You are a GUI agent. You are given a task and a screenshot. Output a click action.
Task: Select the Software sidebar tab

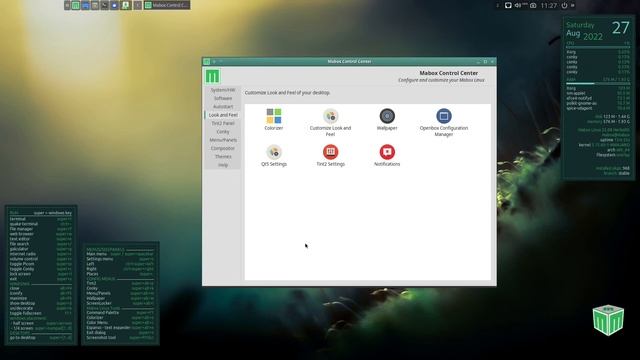[223, 98]
